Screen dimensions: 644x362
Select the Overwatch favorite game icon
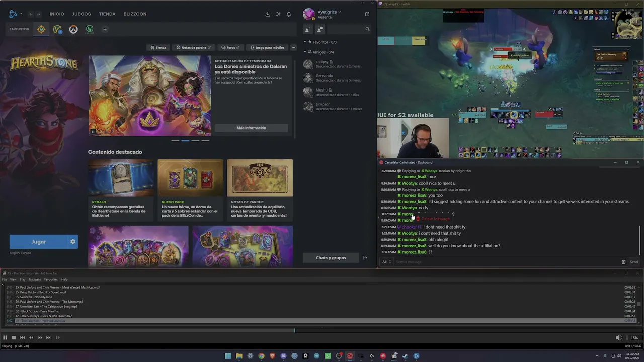tap(73, 29)
